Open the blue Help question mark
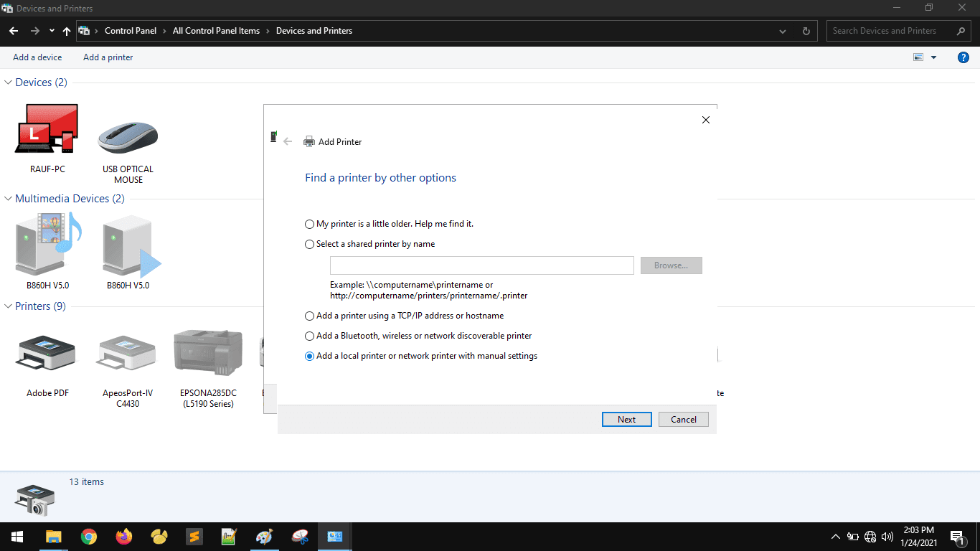The image size is (980, 551). [963, 57]
